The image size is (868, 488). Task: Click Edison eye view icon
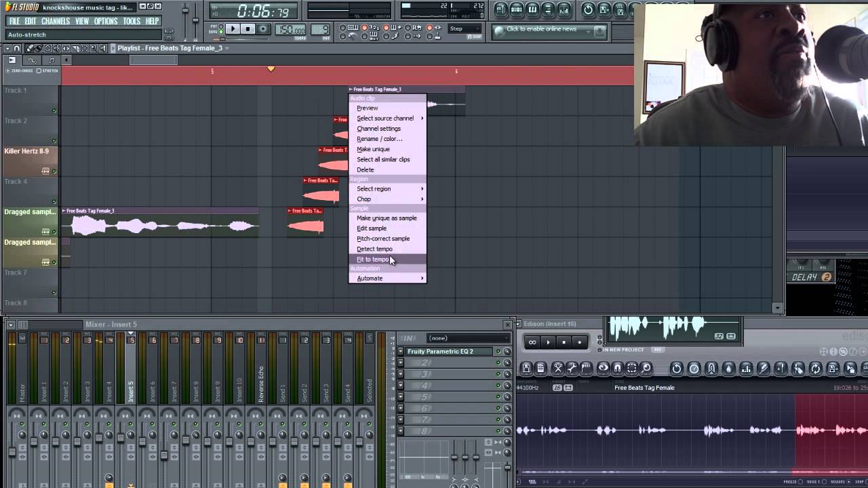[x=604, y=369]
